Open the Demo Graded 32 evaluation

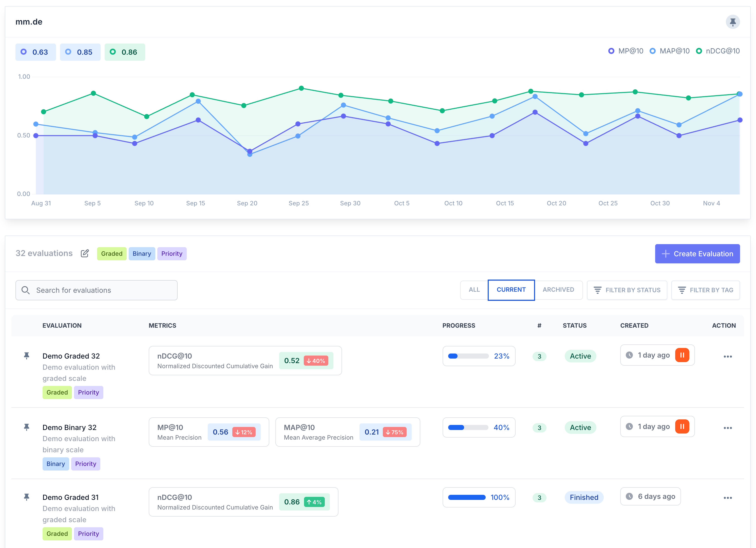point(71,356)
